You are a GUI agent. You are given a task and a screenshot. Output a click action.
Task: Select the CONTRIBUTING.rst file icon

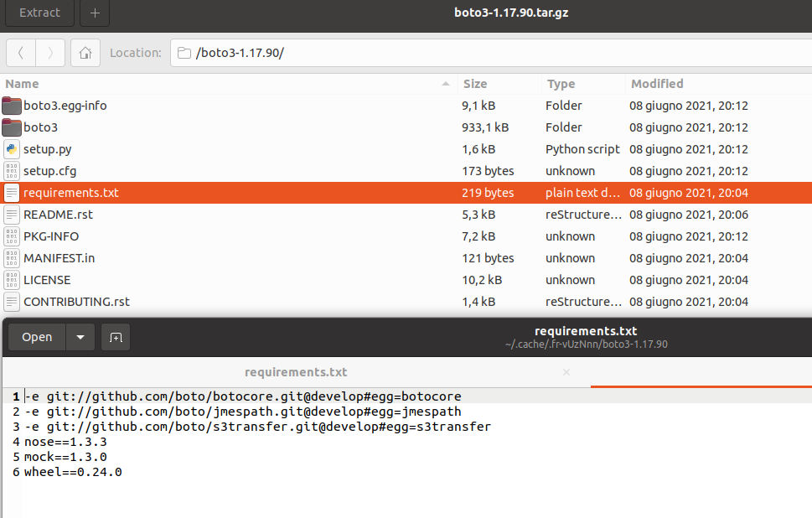[x=12, y=302]
